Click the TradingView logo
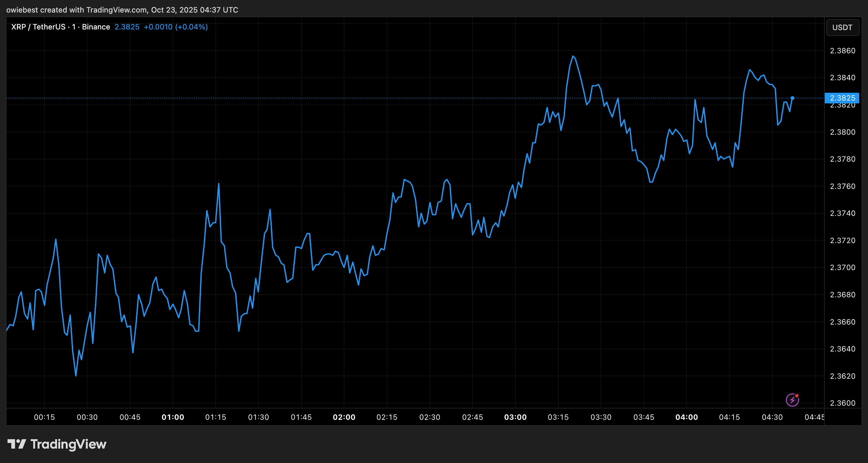The width and height of the screenshot is (868, 463). [x=57, y=444]
